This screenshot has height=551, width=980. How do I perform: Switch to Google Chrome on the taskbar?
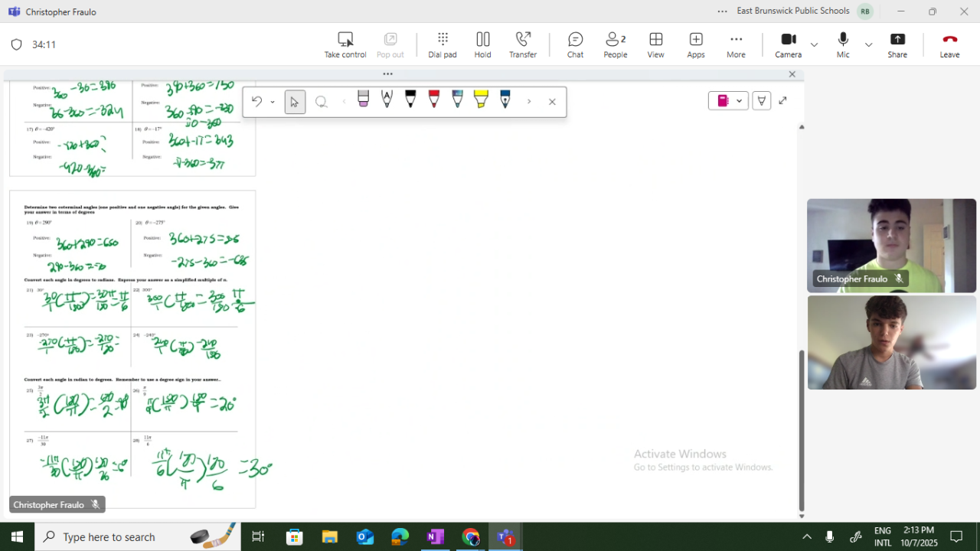470,536
